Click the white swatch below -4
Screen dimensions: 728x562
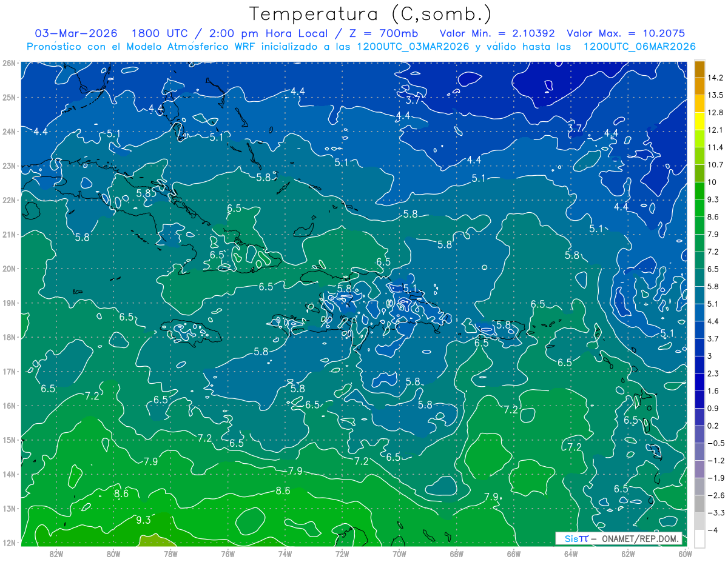pos(700,538)
